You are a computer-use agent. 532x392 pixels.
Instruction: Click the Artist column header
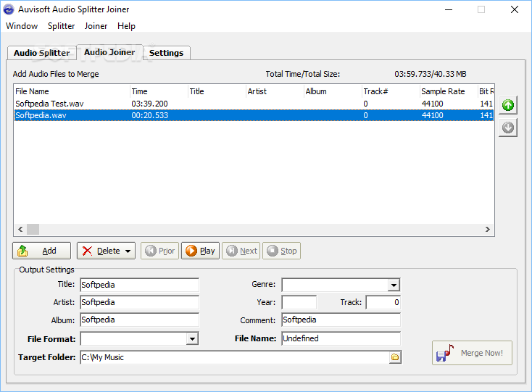275,91
